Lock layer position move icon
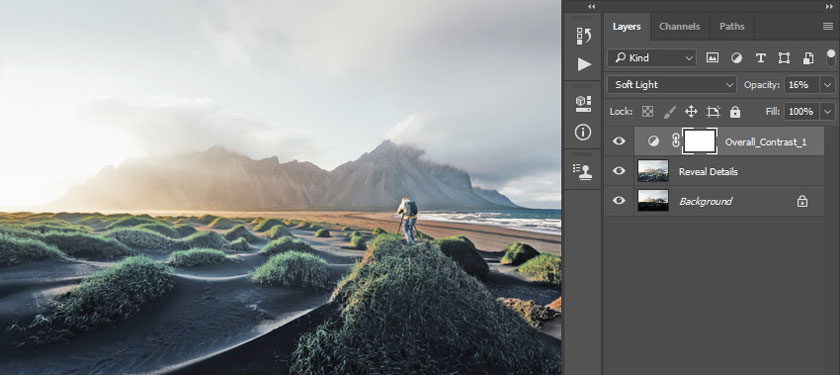Screen dimensions: 840x375 691,111
